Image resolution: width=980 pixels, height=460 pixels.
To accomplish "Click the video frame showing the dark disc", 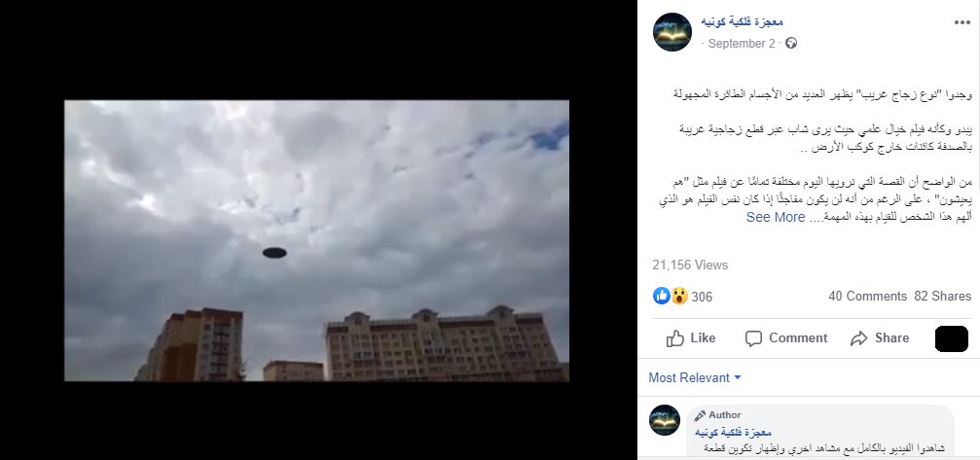I will [x=316, y=240].
